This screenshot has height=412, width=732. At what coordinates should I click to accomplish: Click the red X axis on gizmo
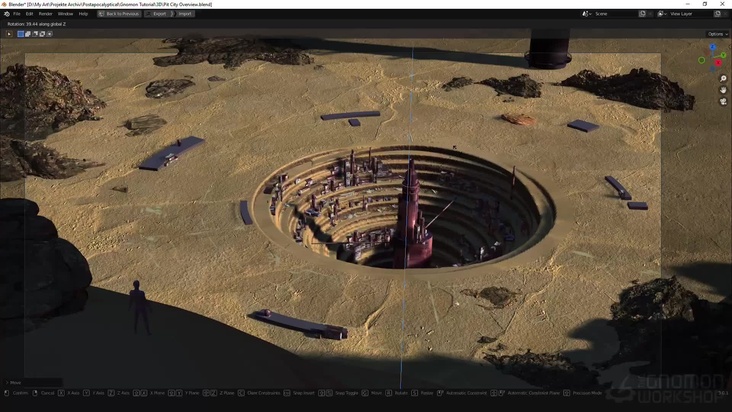point(718,63)
